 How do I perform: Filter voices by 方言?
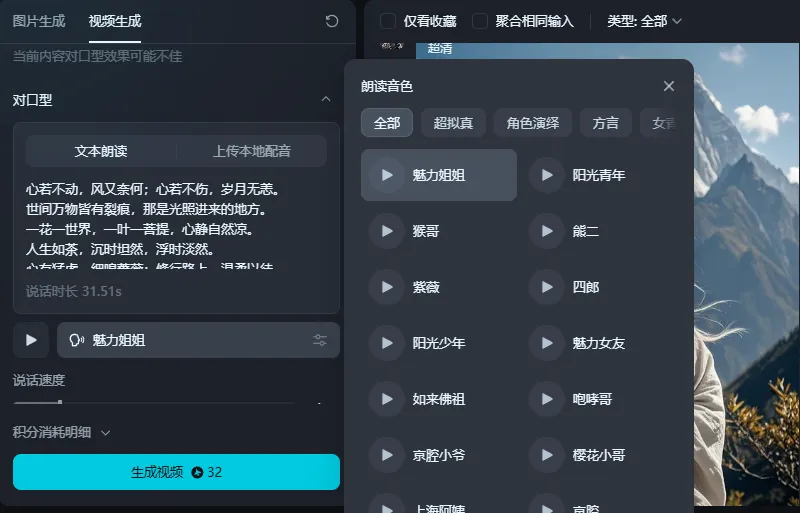(606, 123)
